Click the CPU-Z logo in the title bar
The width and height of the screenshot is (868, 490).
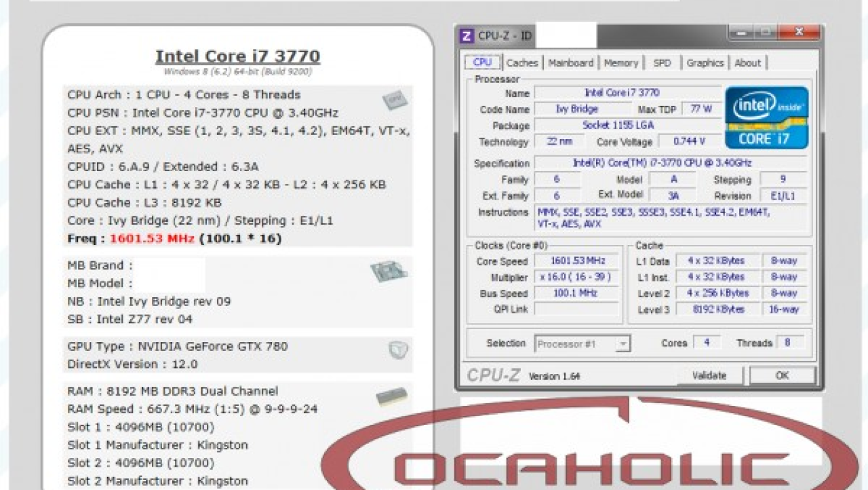pos(467,36)
